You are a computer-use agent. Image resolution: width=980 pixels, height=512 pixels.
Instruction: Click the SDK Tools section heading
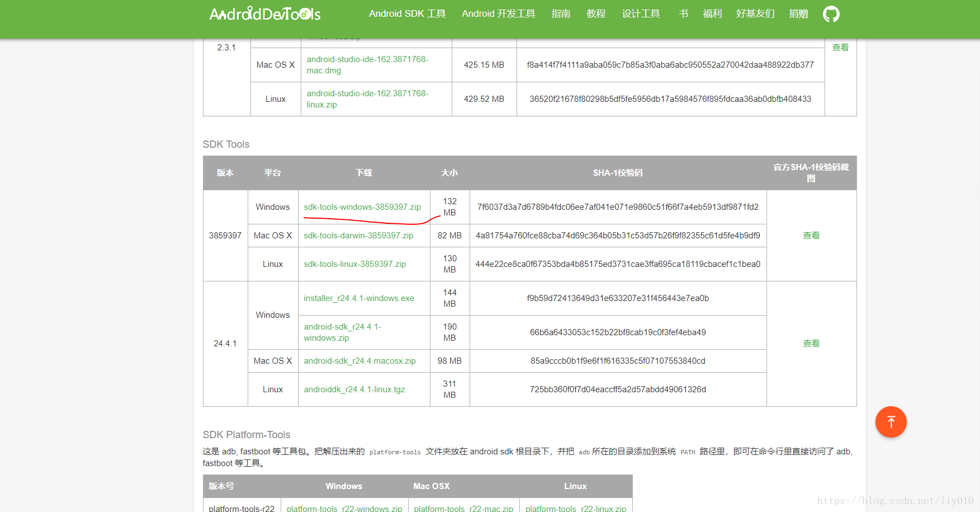click(x=226, y=144)
